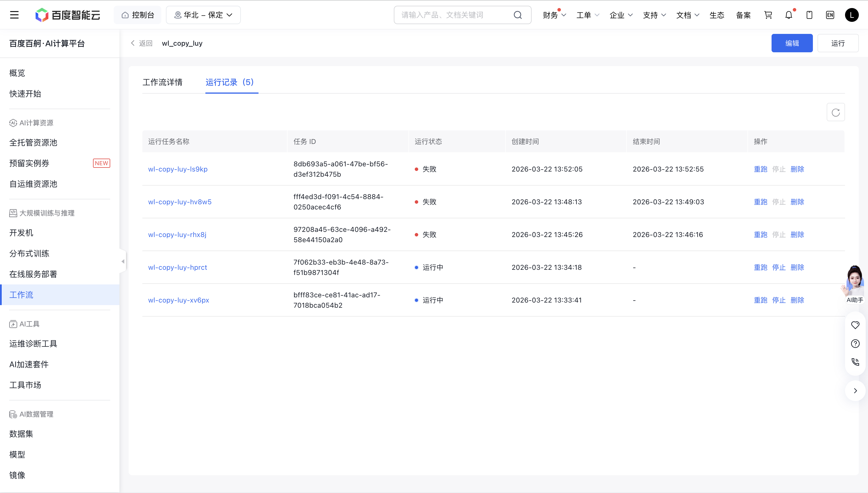Switch language with the EN icon
Viewport: 868px width, 493px height.
click(x=830, y=15)
